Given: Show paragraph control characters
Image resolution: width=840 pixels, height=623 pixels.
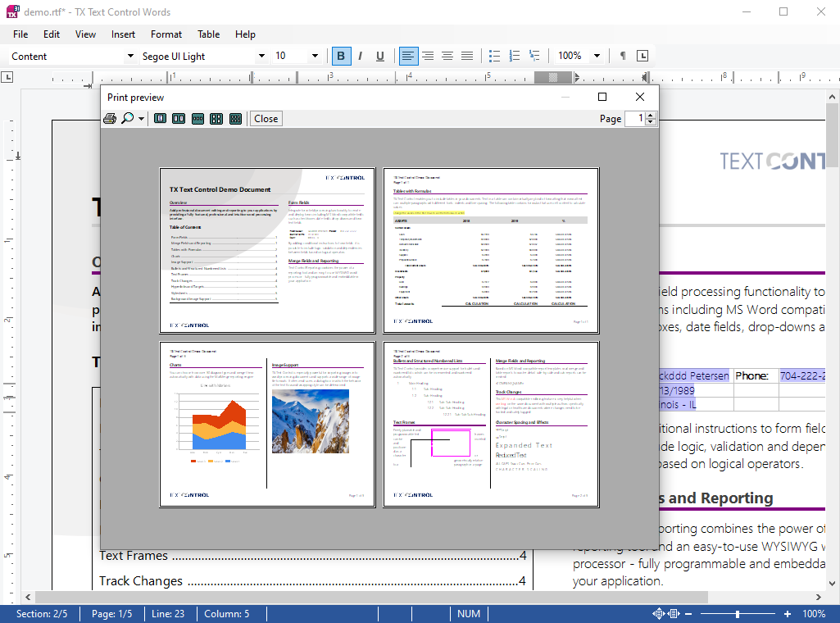Looking at the screenshot, I should pyautogui.click(x=623, y=56).
